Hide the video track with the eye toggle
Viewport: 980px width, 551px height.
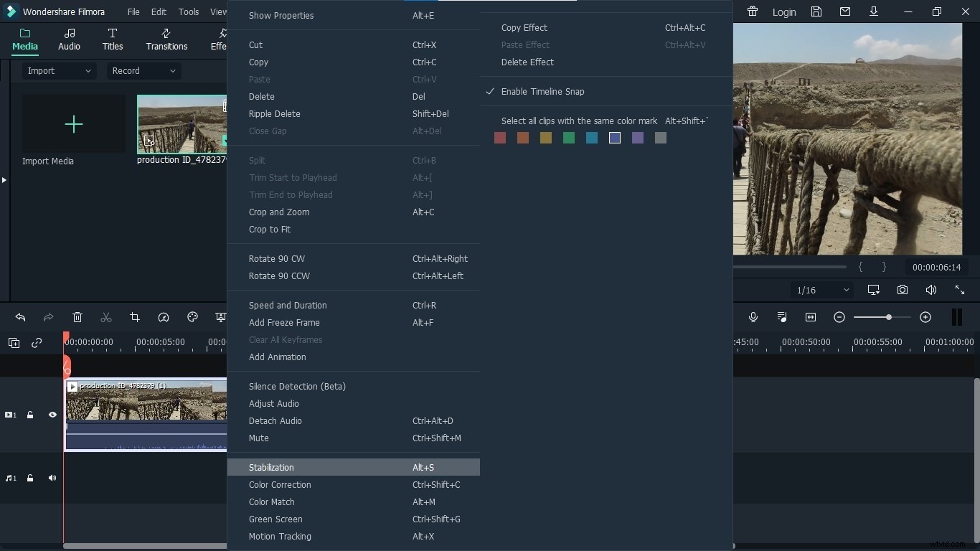(52, 414)
